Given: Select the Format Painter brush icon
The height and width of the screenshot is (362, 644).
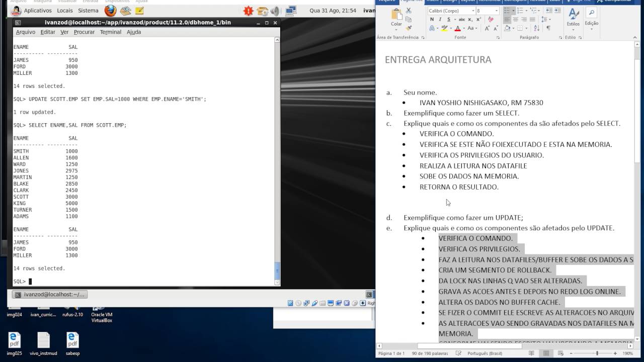Looking at the screenshot, I should click(x=408, y=28).
